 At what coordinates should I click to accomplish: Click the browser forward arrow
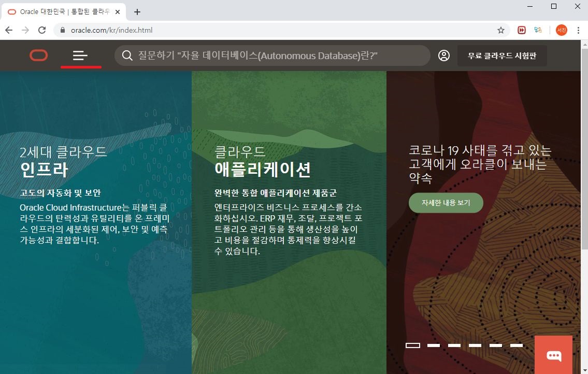25,30
